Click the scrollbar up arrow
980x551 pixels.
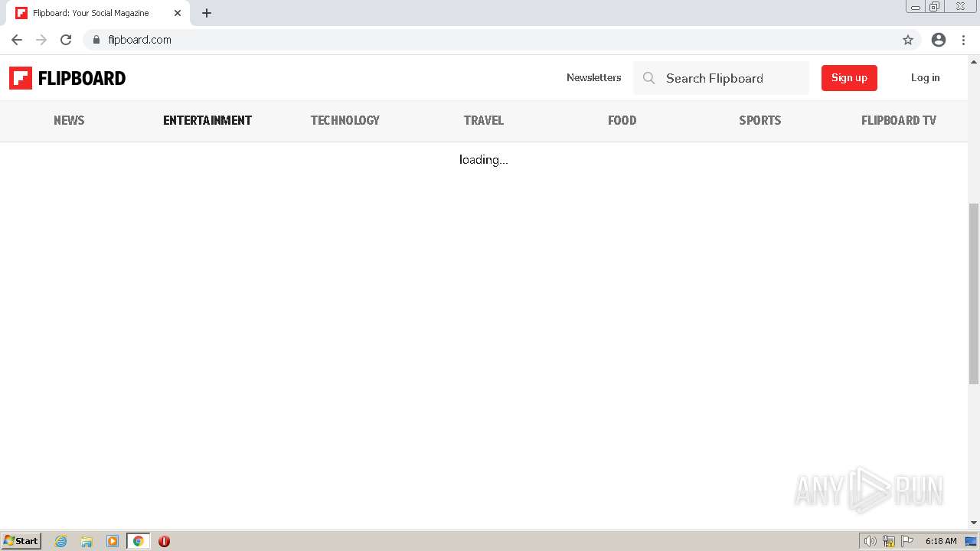tap(974, 61)
